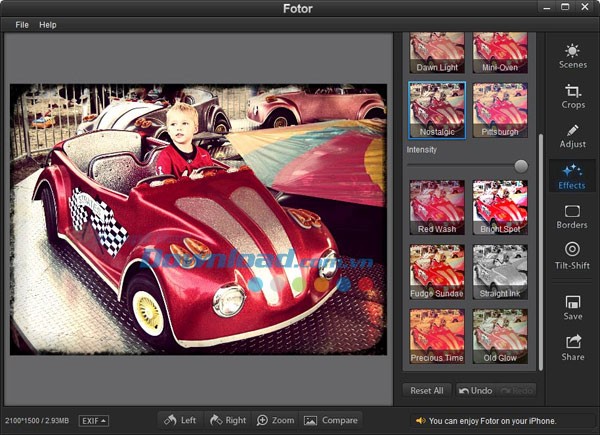Open the Scenes panel
This screenshot has width=600, height=435.
click(572, 57)
